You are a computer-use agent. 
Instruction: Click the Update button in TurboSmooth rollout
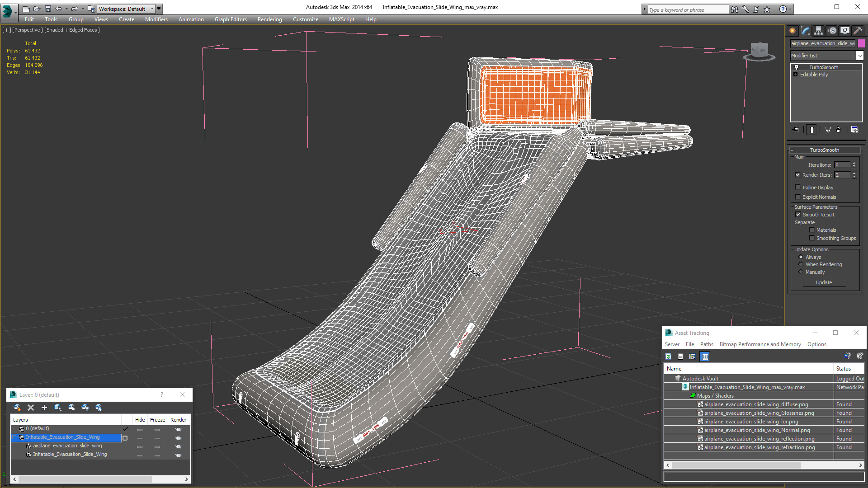(824, 282)
